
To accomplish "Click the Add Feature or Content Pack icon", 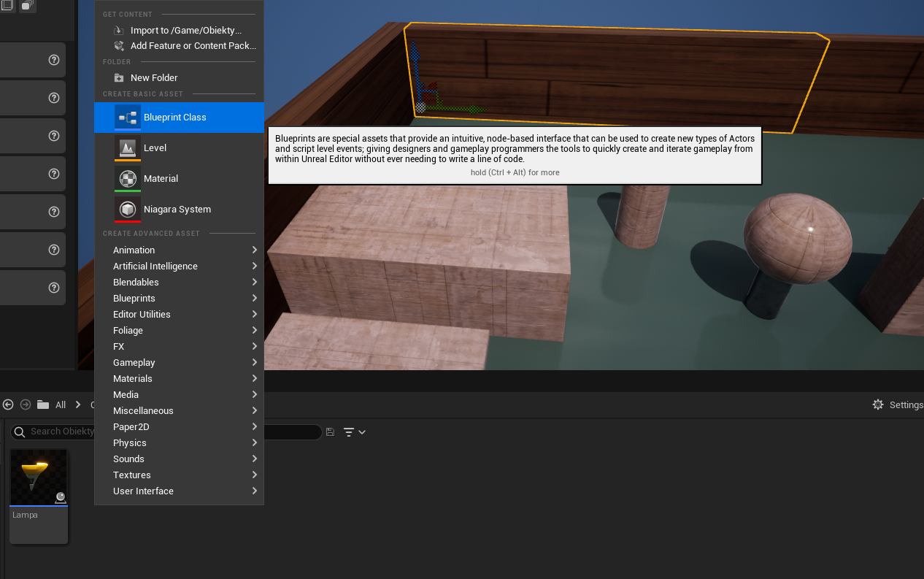I will point(119,46).
